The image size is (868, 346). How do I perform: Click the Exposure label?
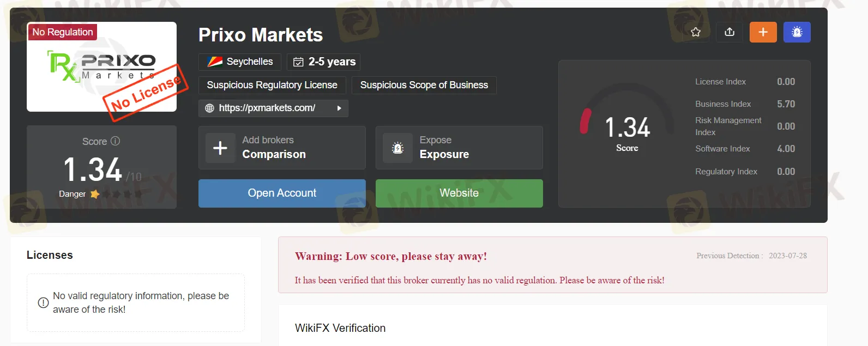(444, 154)
